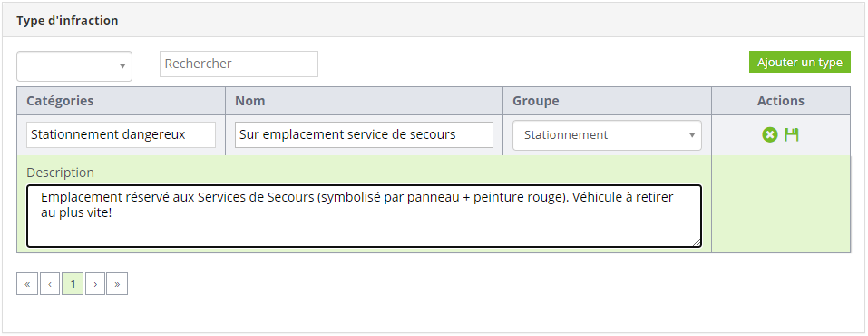Select page 1 in the pagination
Image resolution: width=868 pixels, height=336 pixels.
(x=73, y=284)
